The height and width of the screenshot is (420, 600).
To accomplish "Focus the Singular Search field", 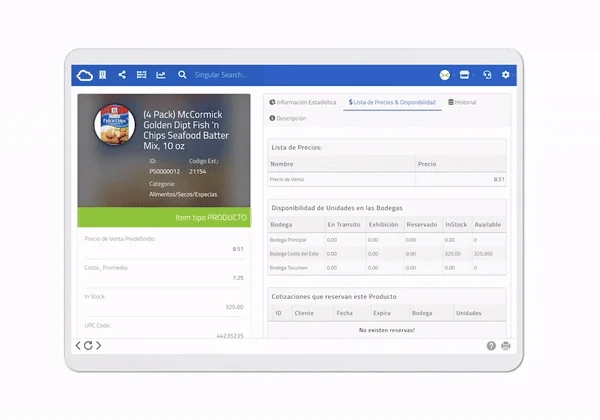I will pos(221,75).
